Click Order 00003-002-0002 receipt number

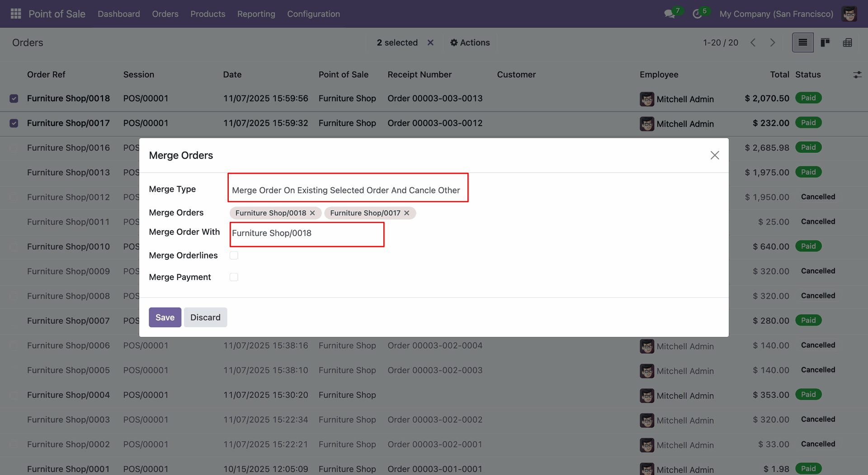(x=435, y=420)
